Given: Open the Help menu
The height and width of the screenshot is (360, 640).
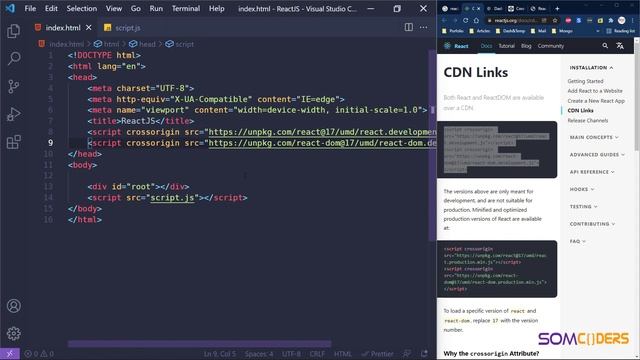Looking at the screenshot, I should point(216,8).
